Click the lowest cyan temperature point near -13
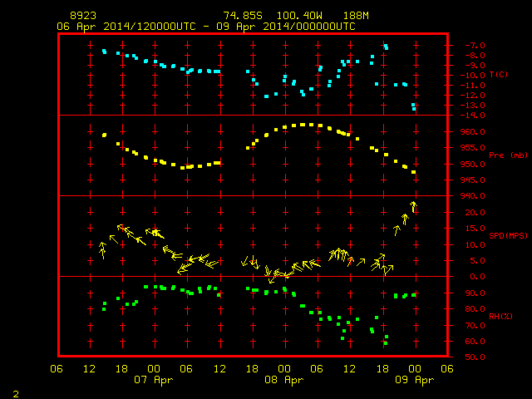 414,107
